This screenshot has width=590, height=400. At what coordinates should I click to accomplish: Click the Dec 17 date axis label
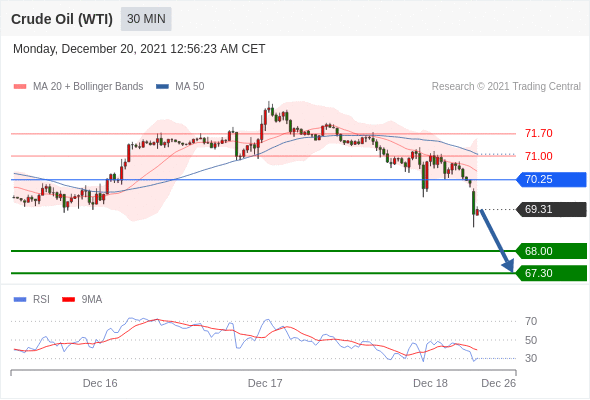pos(265,383)
